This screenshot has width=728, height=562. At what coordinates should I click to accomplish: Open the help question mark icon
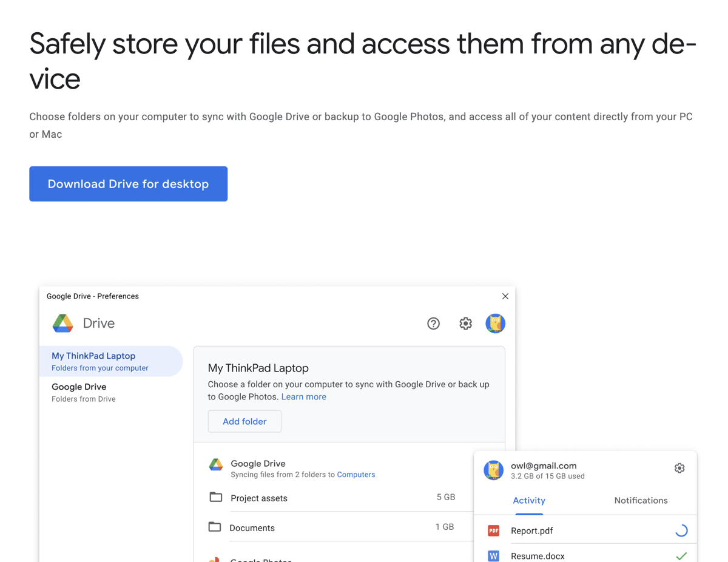click(x=433, y=323)
